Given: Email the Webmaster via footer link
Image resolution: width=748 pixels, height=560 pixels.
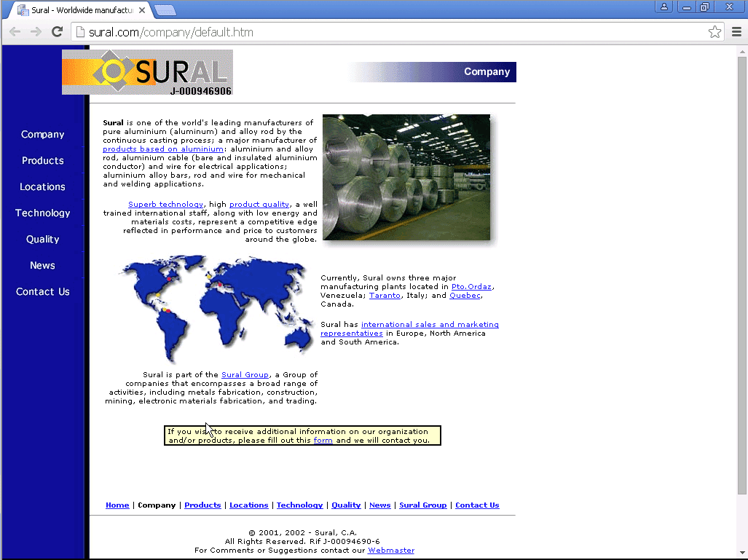Looking at the screenshot, I should [391, 551].
